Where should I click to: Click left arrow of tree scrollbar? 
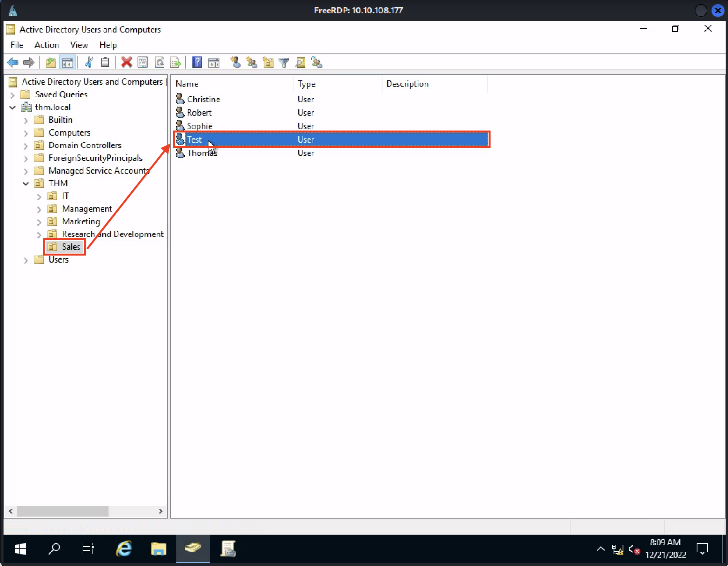11,511
